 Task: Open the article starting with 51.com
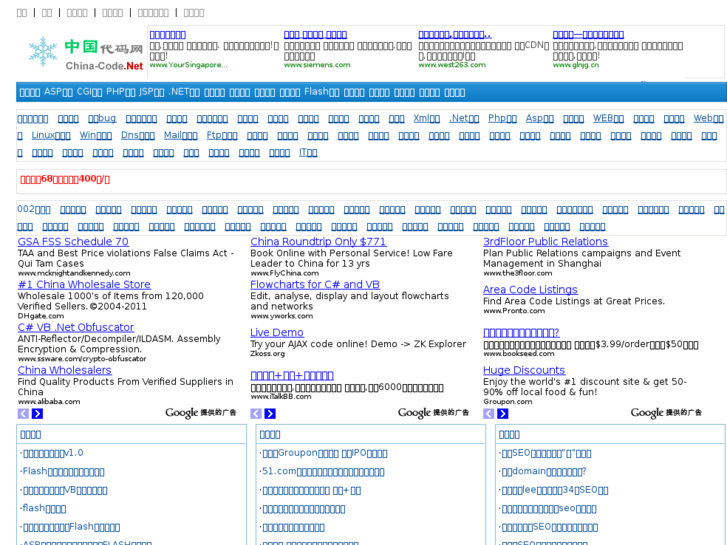pyautogui.click(x=323, y=472)
